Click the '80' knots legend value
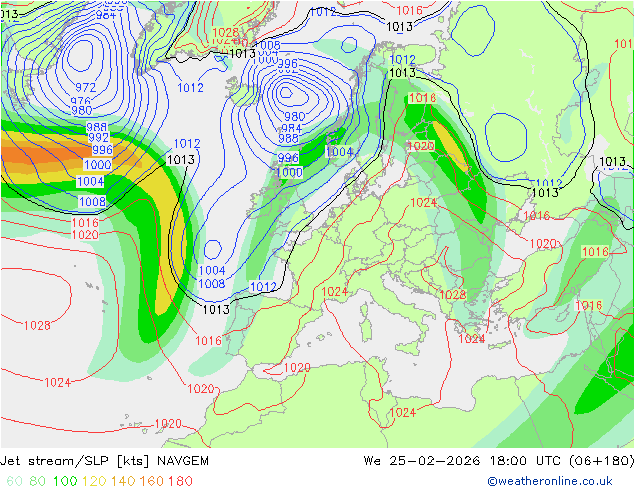This screenshot has height=490, width=634. (x=37, y=481)
